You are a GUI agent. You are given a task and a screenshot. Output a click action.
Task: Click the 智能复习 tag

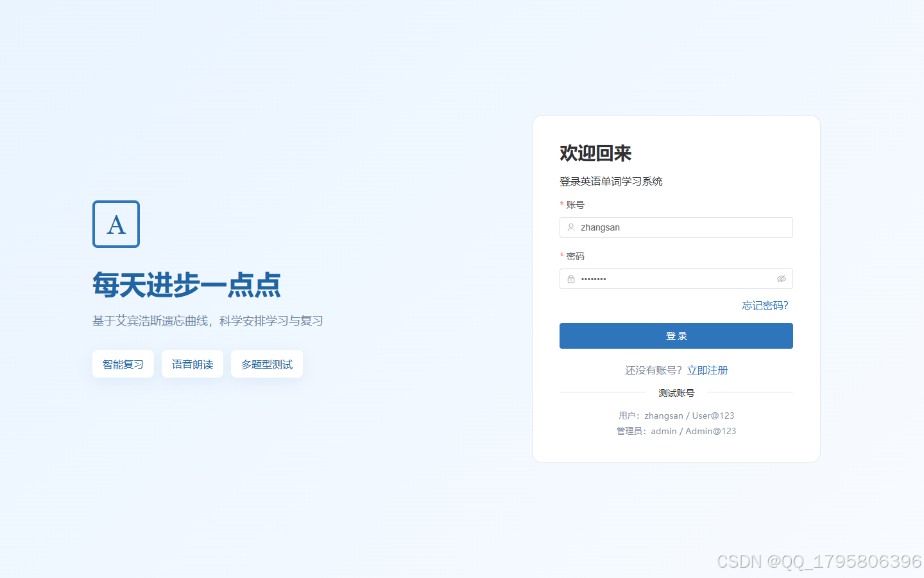click(x=123, y=364)
